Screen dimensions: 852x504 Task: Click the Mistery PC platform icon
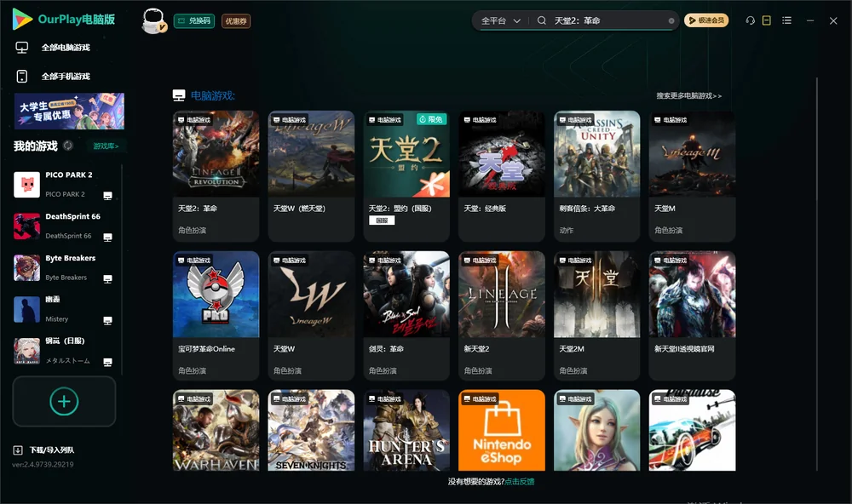(107, 320)
